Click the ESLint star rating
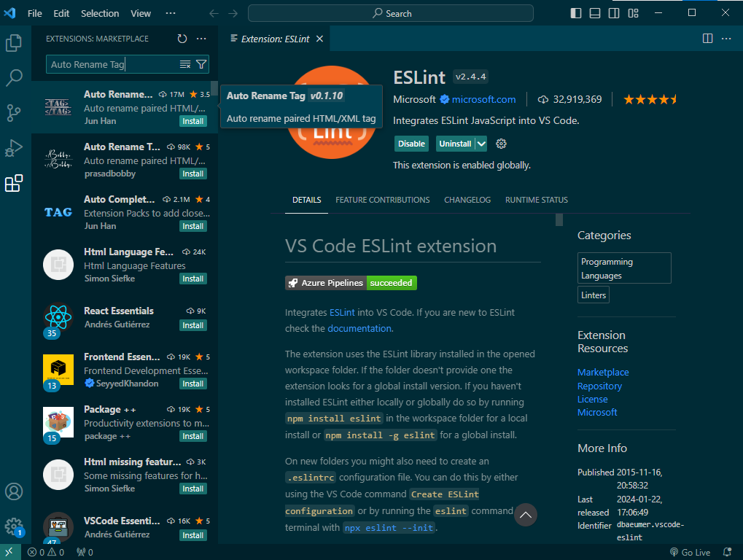Viewport: 743px width, 560px height. pyautogui.click(x=650, y=99)
